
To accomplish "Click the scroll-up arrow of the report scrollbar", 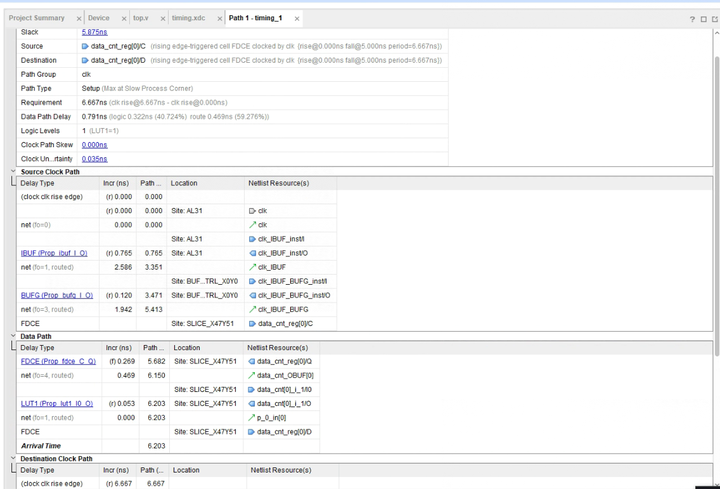I will point(717,33).
